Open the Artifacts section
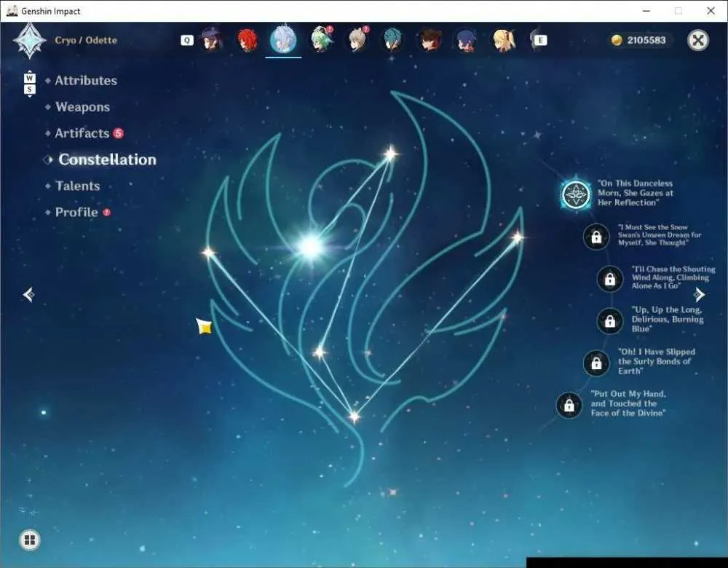This screenshot has height=568, width=728. (82, 133)
